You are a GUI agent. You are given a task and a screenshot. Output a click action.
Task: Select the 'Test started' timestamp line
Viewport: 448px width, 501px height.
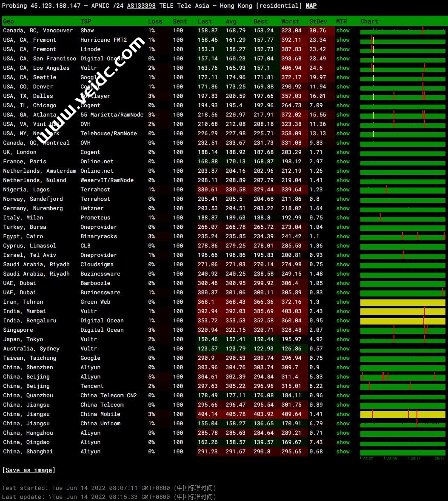tap(109, 488)
